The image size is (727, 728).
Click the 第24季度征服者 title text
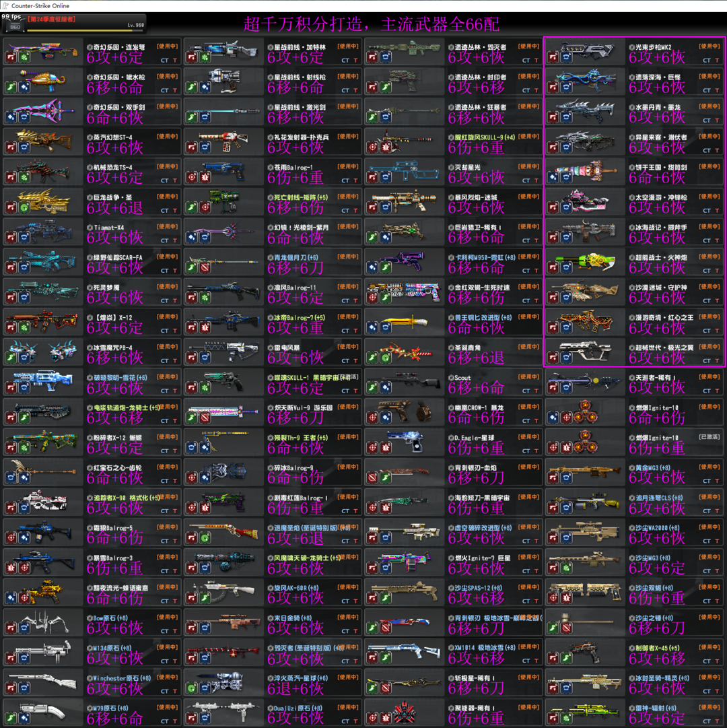[51, 19]
